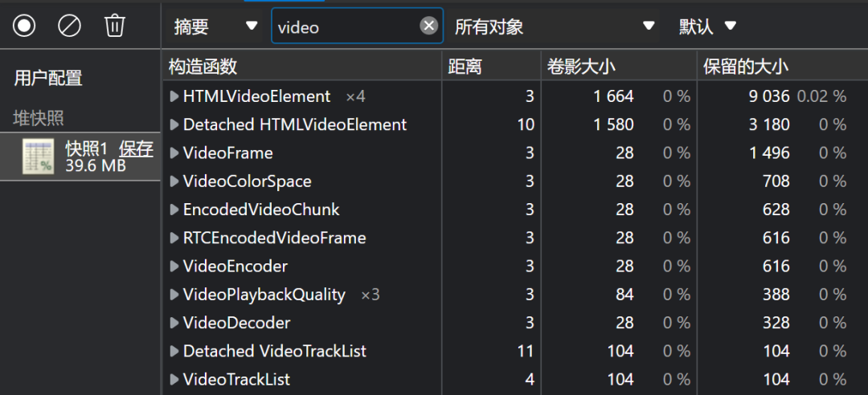Sort by the 卷影大小 column header

pos(619,67)
